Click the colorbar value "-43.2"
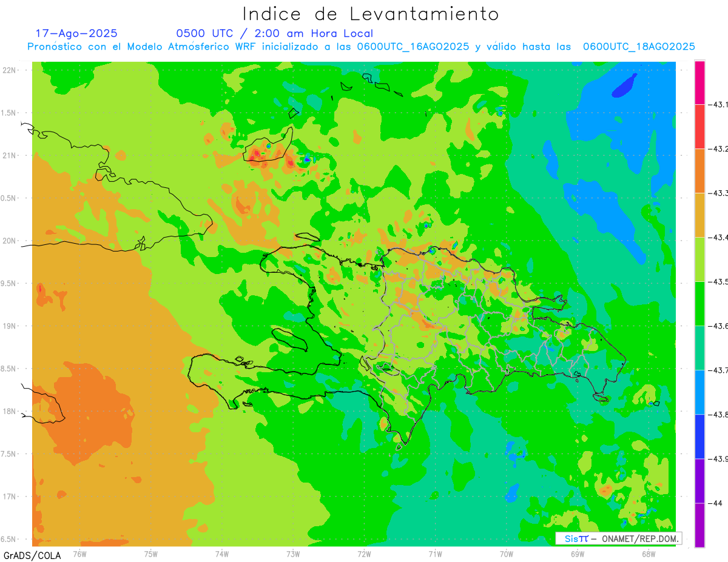 click(718, 149)
